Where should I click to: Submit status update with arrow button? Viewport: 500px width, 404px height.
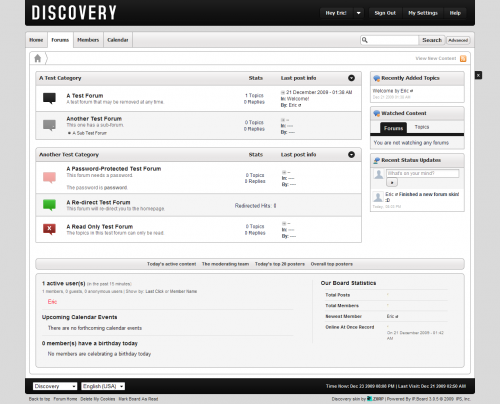(x=392, y=182)
